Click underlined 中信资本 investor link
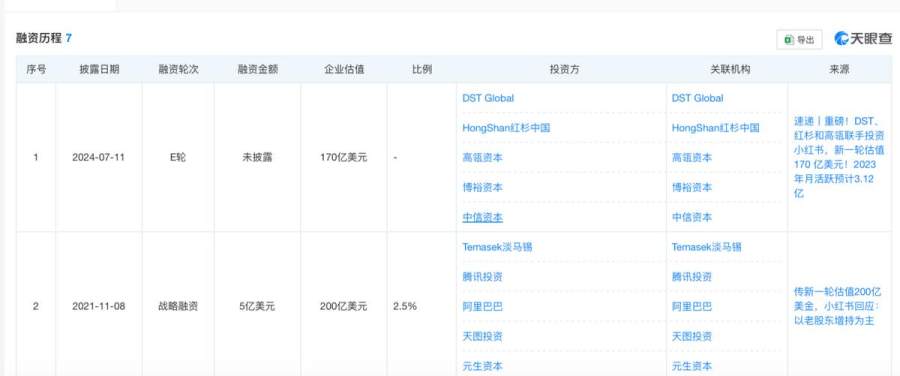 (482, 218)
